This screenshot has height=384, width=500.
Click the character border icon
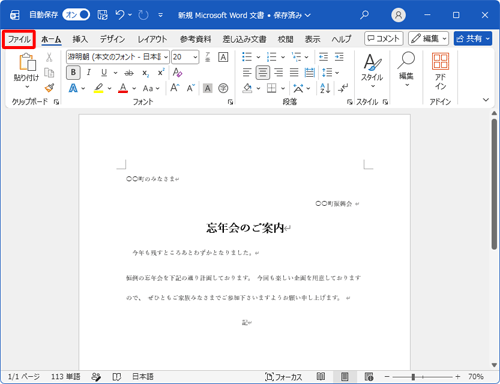[x=223, y=57]
